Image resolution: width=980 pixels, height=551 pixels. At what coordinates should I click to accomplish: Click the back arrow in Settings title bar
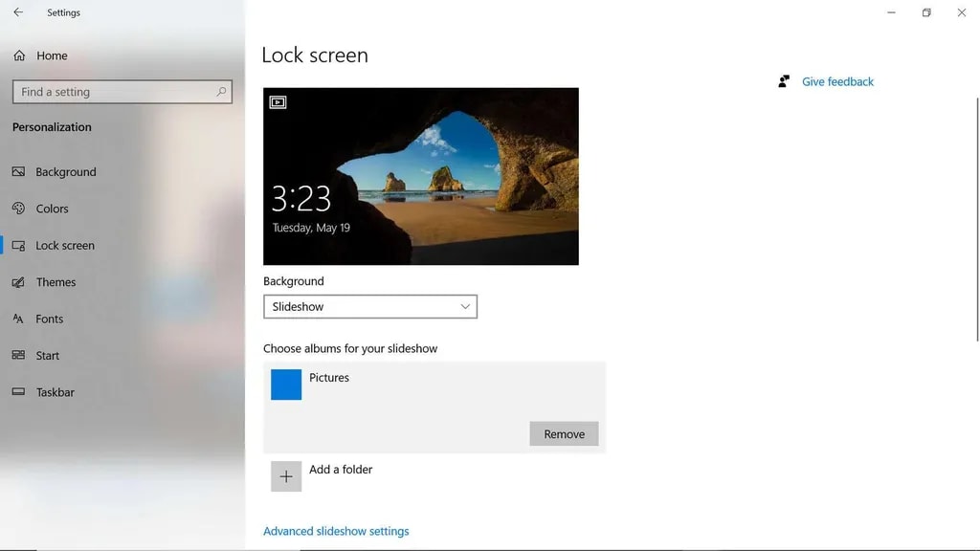click(18, 12)
